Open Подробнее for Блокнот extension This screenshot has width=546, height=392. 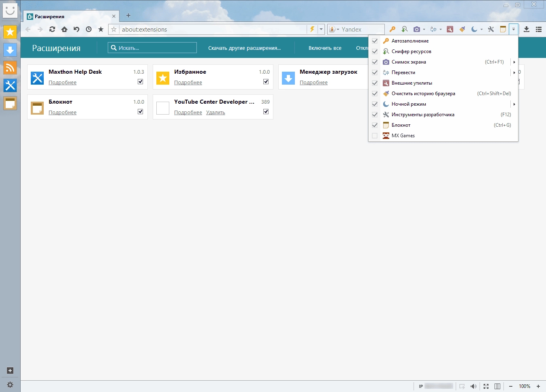tap(62, 112)
